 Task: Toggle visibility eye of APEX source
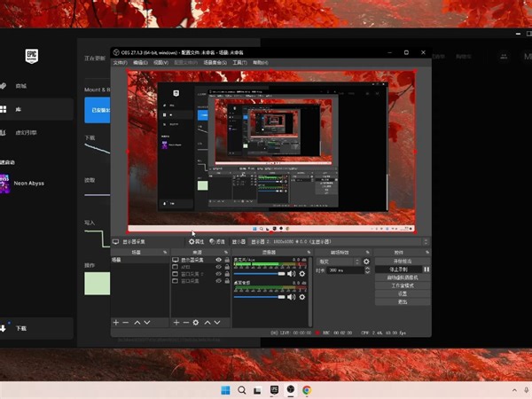pos(218,267)
